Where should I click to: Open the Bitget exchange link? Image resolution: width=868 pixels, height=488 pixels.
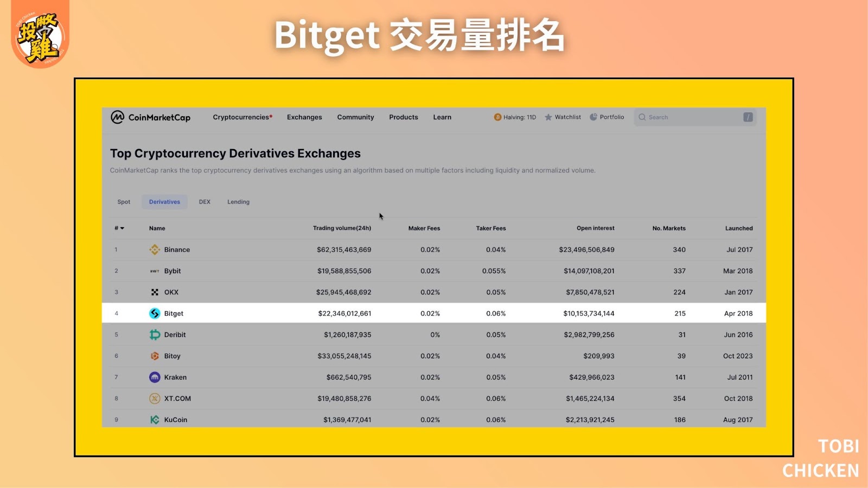click(174, 313)
